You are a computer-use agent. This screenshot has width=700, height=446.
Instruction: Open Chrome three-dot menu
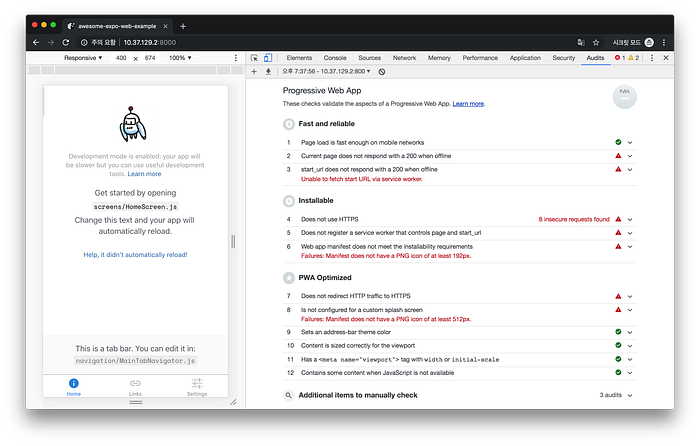coord(664,42)
